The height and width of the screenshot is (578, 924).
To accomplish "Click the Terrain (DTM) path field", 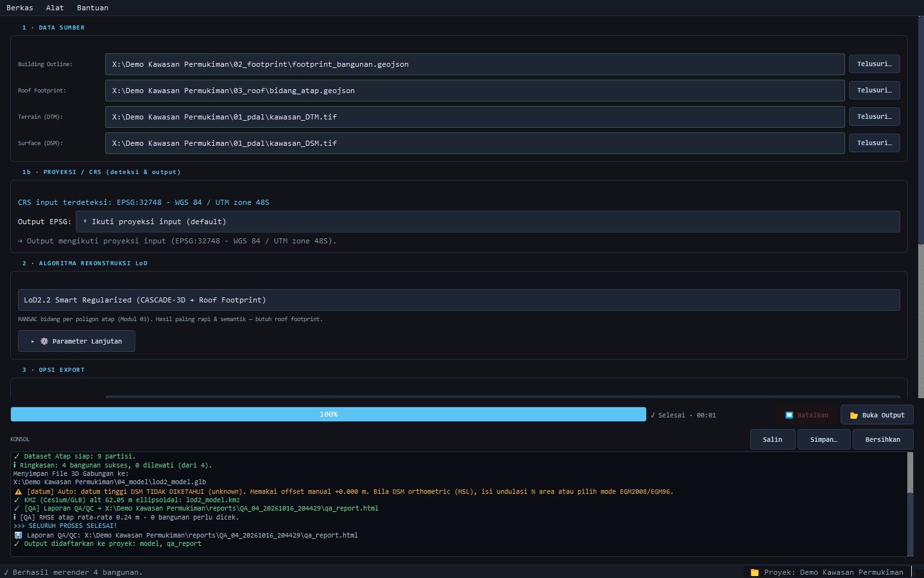I will [475, 117].
